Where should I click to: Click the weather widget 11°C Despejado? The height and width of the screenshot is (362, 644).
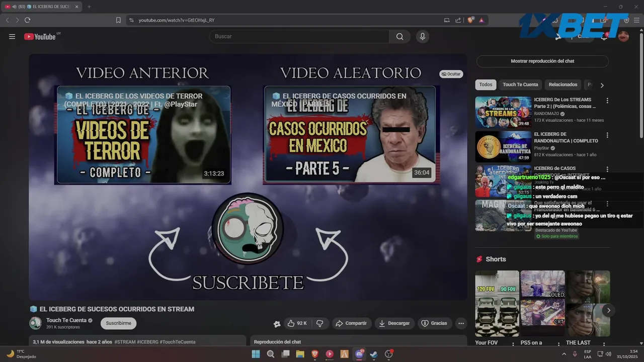tap(20, 354)
